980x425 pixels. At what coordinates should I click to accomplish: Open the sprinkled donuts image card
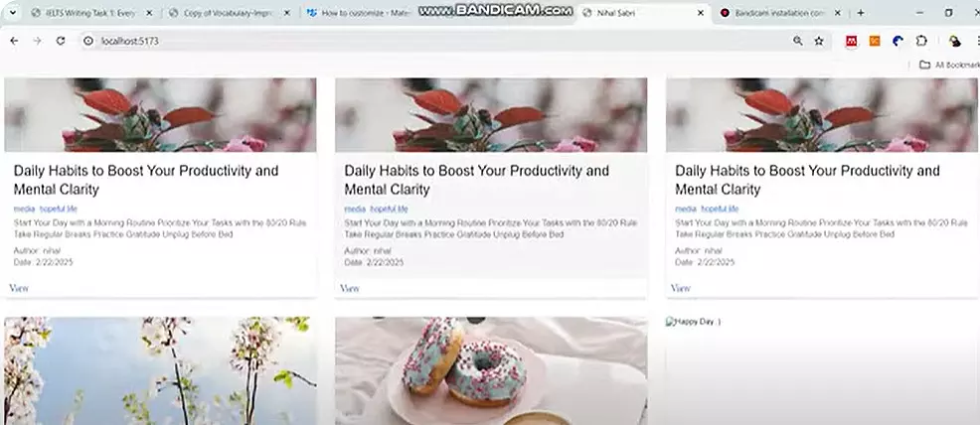[491, 370]
